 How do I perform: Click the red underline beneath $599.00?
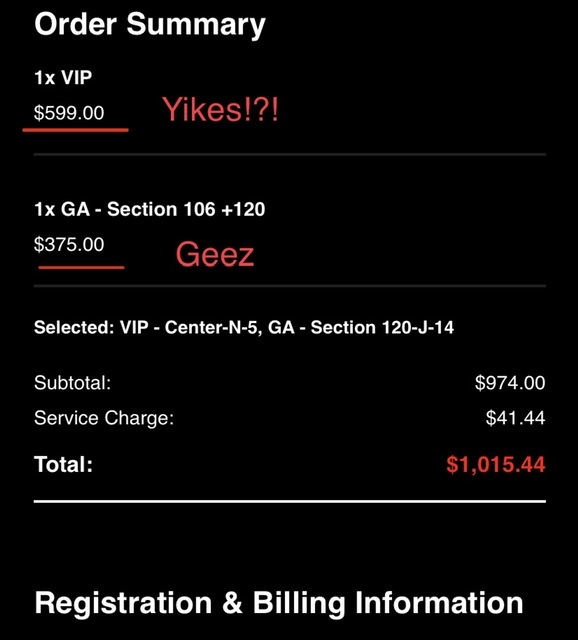tap(76, 130)
